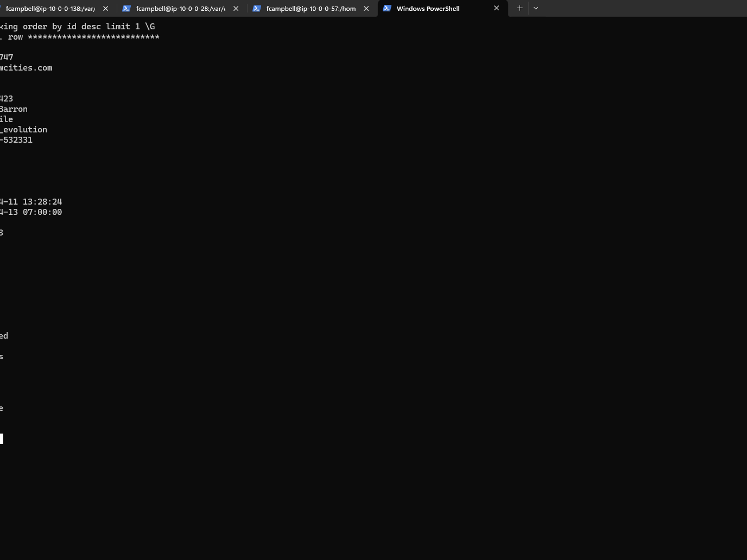Screen dimensions: 747x560
Task: Click PowerShell icon on ip-10-0-0-57 tab
Action: coord(257,9)
